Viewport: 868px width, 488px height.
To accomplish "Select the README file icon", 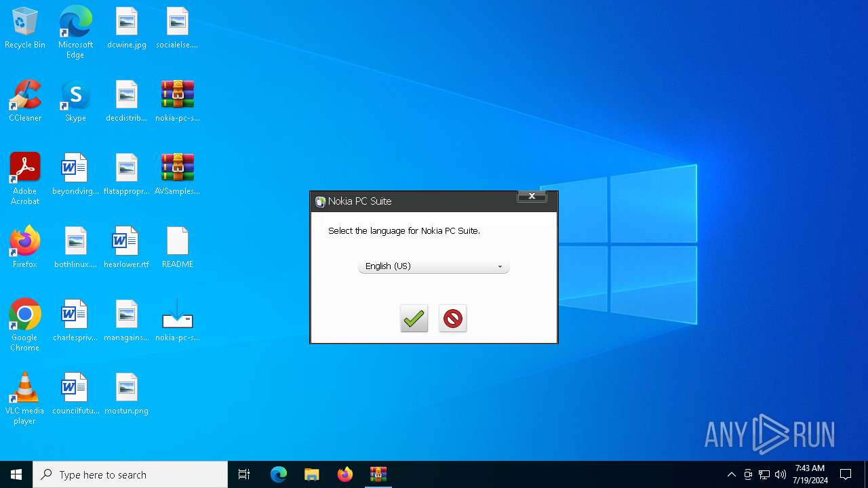I will 177,248.
